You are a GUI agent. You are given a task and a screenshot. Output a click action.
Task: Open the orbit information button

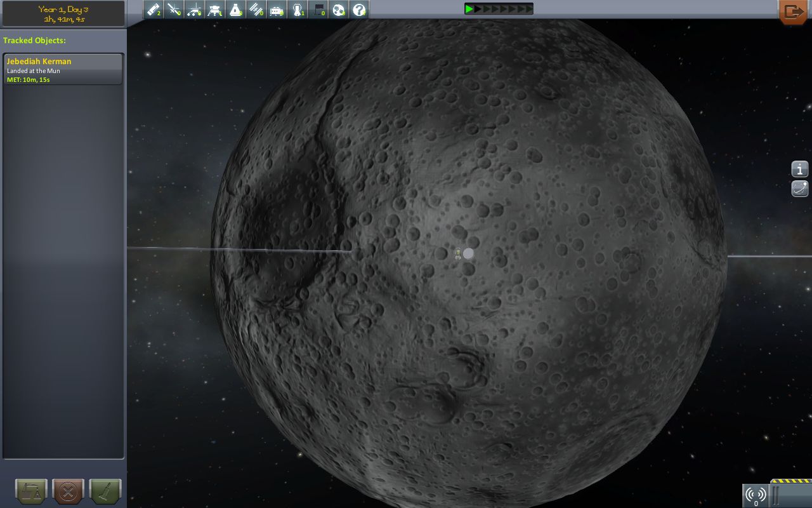[800, 189]
